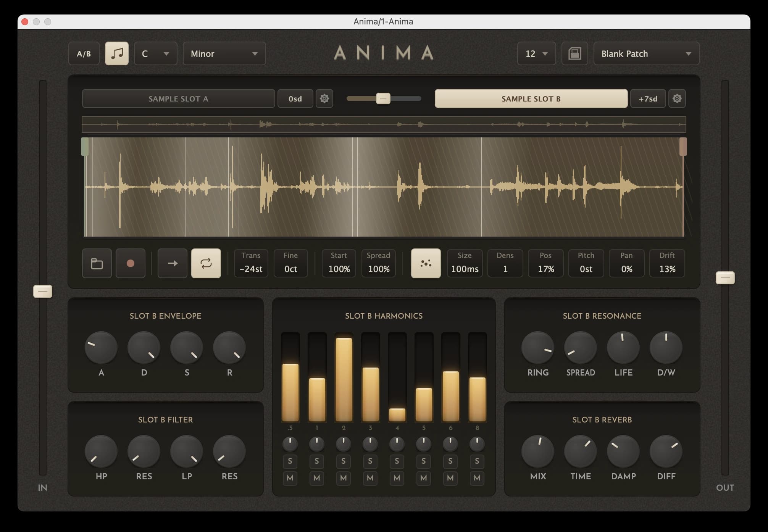768x532 pixels.
Task: Select Sample Slot B tab
Action: click(531, 98)
